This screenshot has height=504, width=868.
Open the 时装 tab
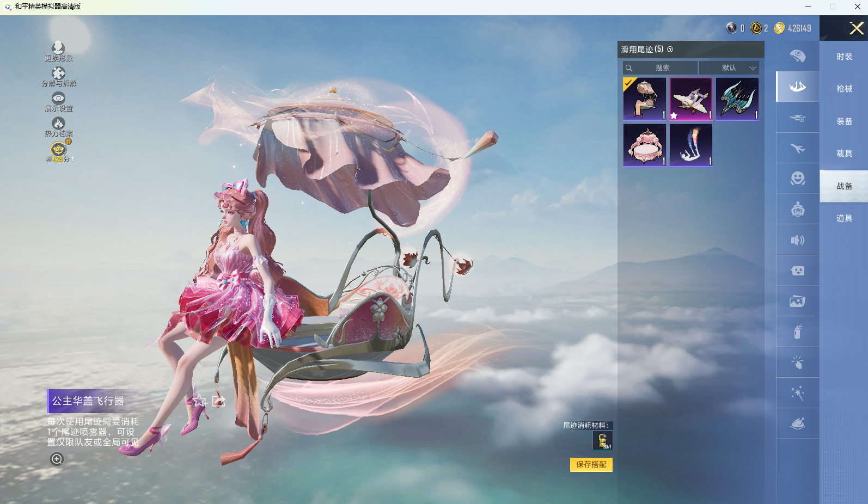coord(844,57)
